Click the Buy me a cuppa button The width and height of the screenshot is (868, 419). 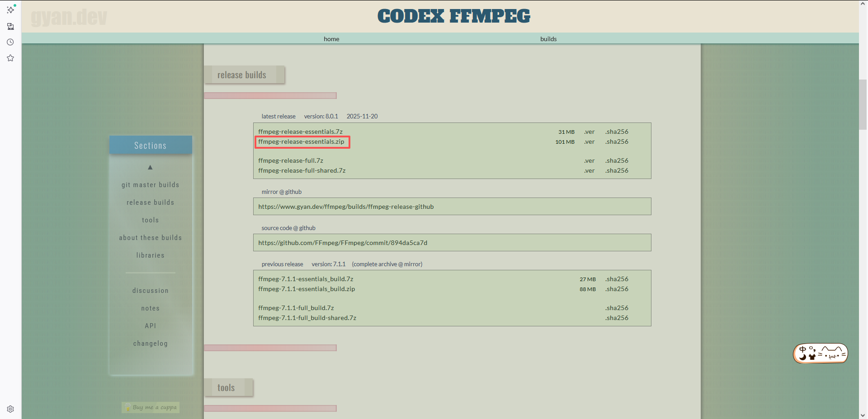click(x=151, y=407)
